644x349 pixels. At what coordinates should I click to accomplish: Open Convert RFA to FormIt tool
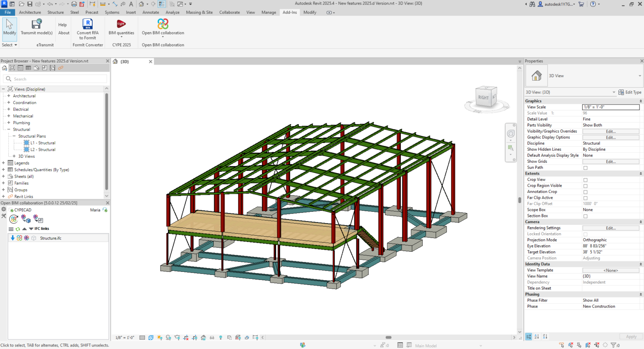(x=88, y=24)
